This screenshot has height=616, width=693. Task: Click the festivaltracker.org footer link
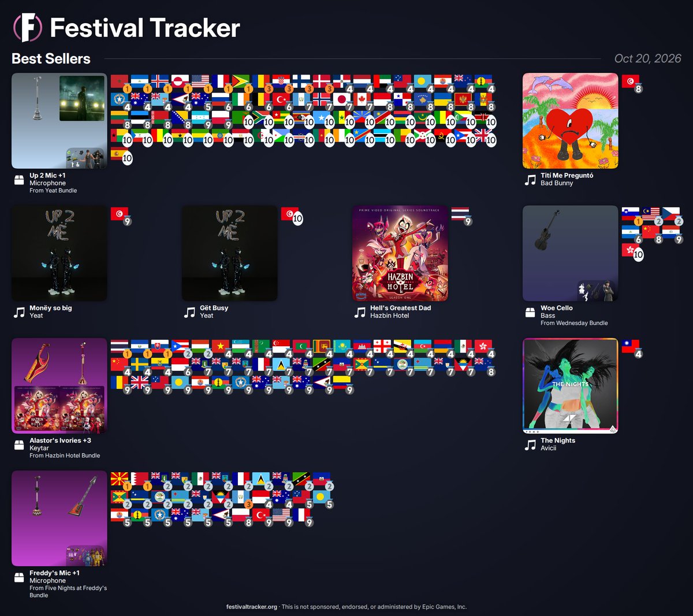(x=252, y=607)
